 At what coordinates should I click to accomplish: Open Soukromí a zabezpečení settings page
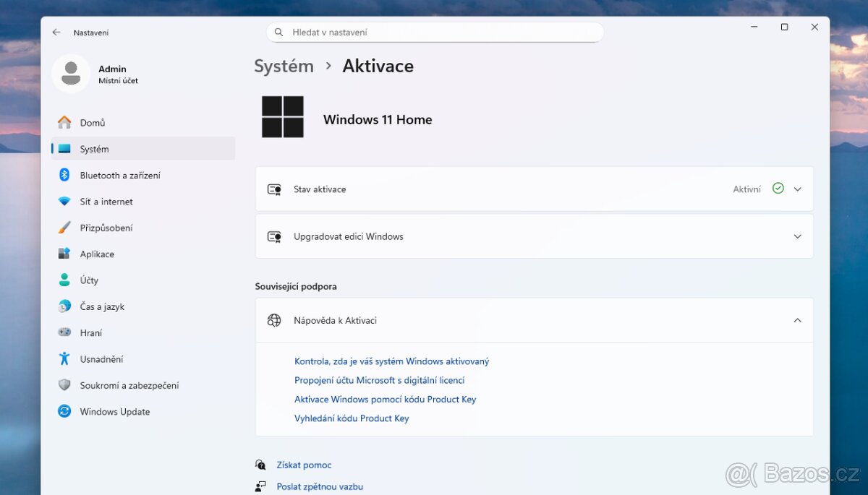(x=129, y=385)
